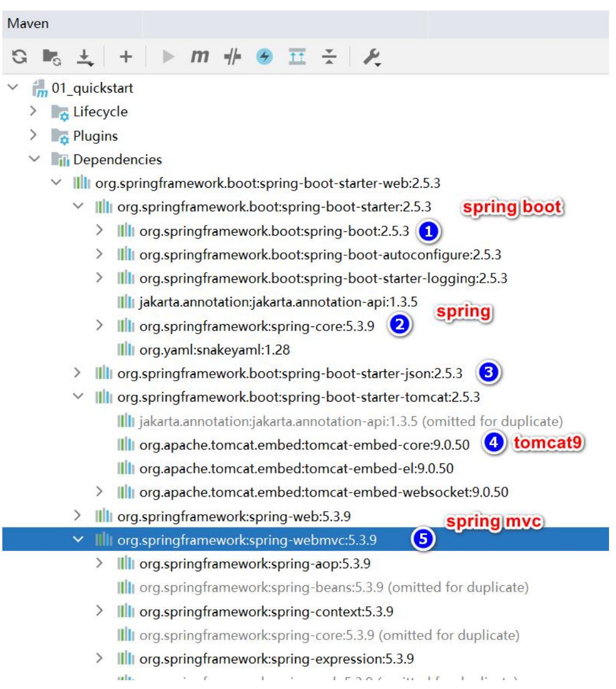This screenshot has height=689, width=616.
Task: Collapse spring-boot-starter:2.5.3 node
Action: tap(78, 206)
